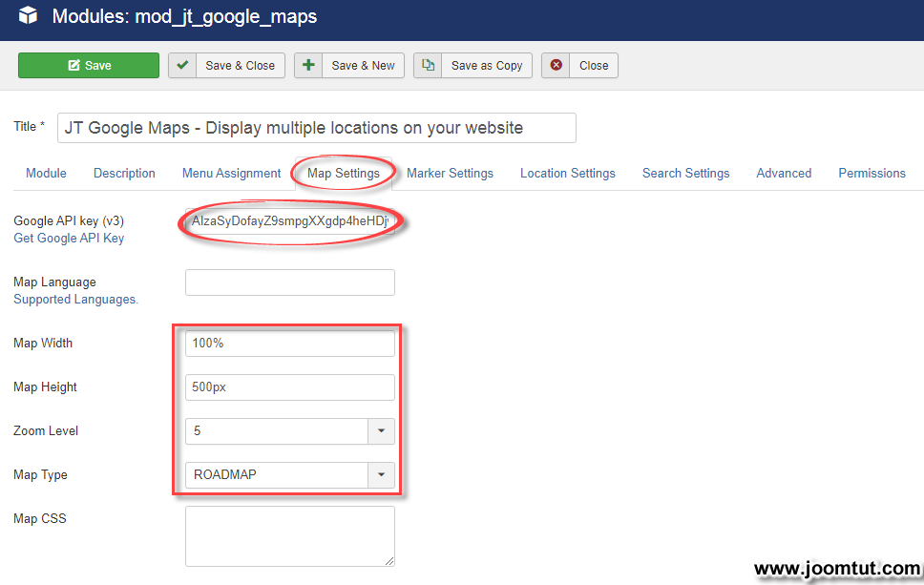Click the 'Map Height' label text
This screenshot has width=924, height=585.
(46, 387)
